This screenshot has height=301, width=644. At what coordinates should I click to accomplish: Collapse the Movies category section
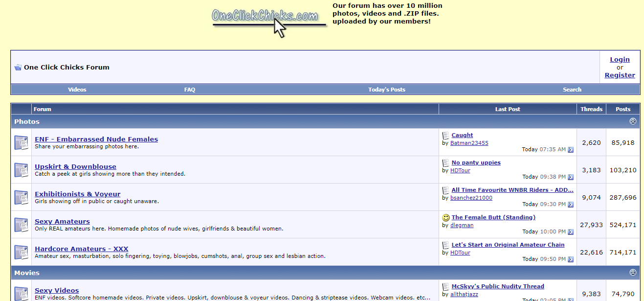[633, 273]
